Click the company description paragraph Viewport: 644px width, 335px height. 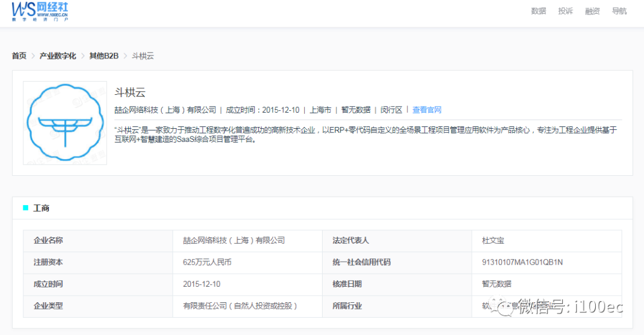(366, 135)
